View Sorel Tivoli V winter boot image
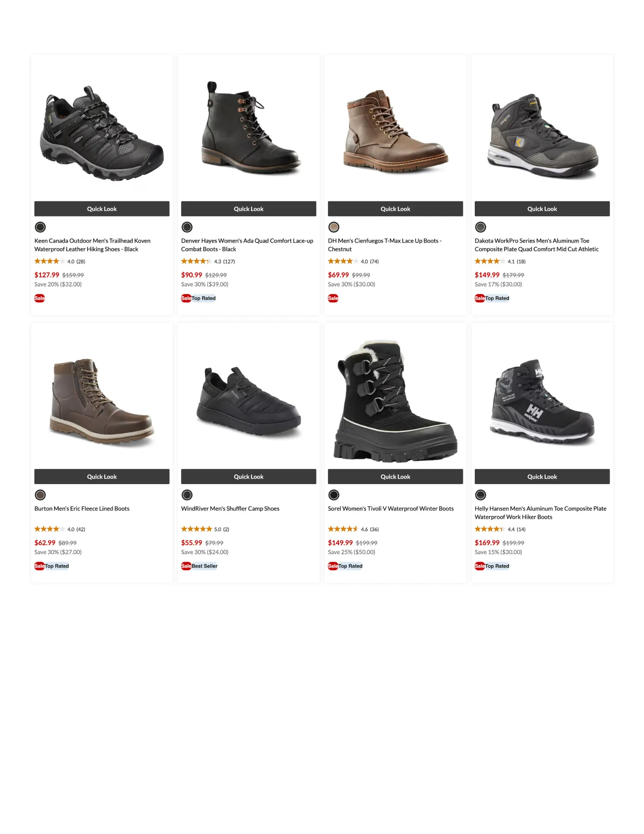 point(395,401)
